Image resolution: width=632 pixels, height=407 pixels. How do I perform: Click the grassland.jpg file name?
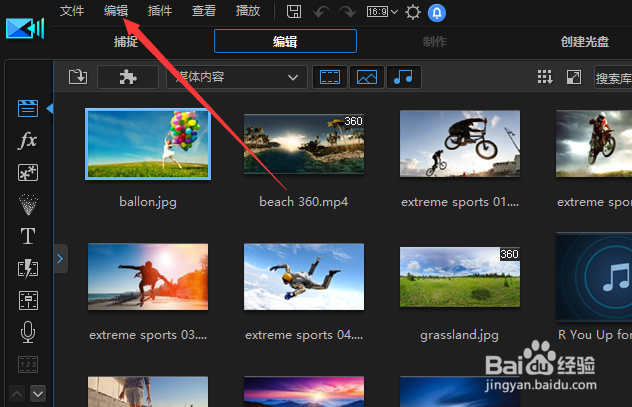click(459, 335)
